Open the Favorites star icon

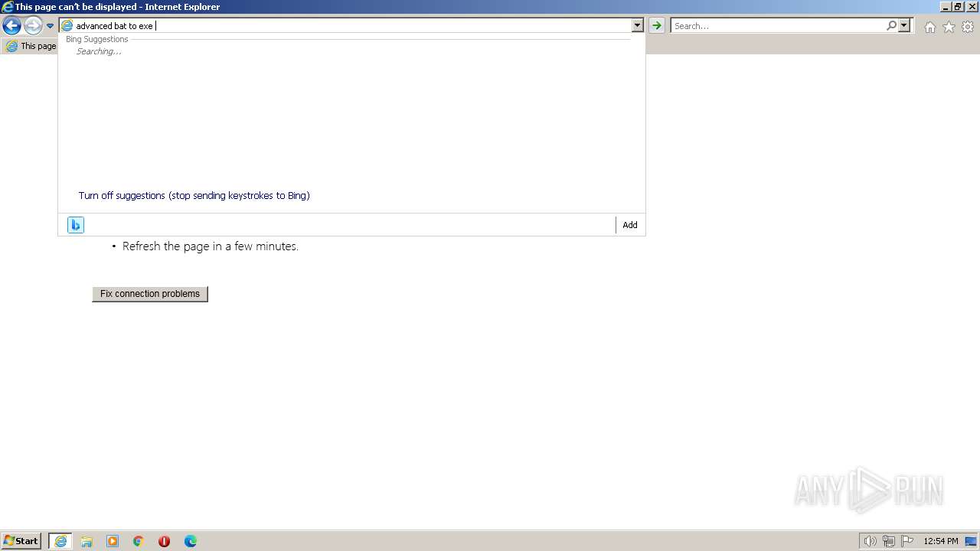pyautogui.click(x=949, y=27)
